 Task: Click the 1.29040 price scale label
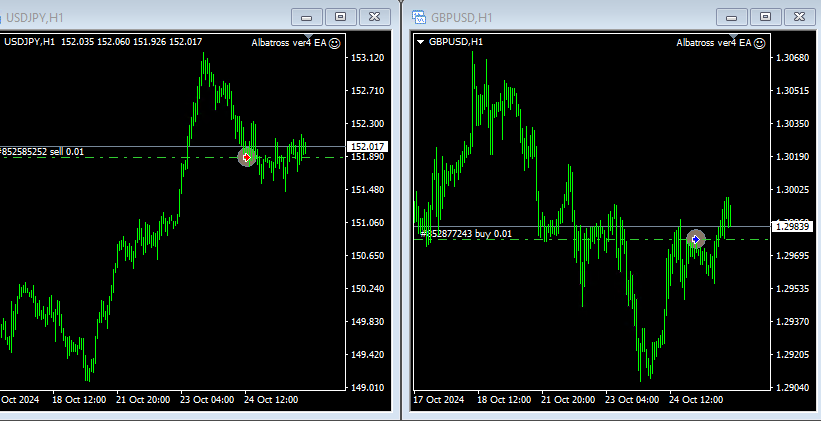click(x=793, y=387)
